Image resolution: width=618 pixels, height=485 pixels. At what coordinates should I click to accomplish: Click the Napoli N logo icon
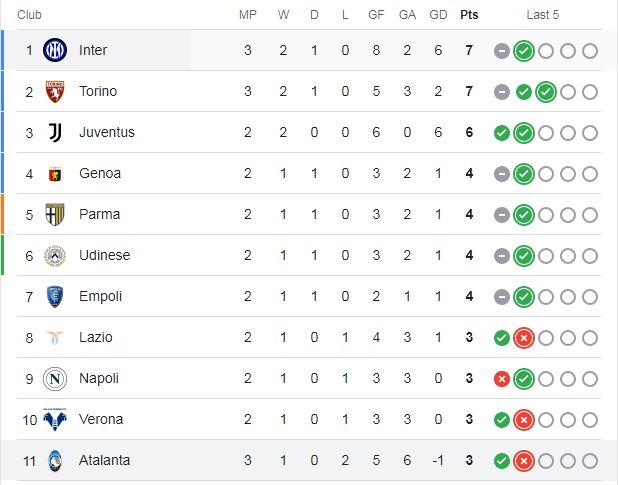tap(55, 379)
